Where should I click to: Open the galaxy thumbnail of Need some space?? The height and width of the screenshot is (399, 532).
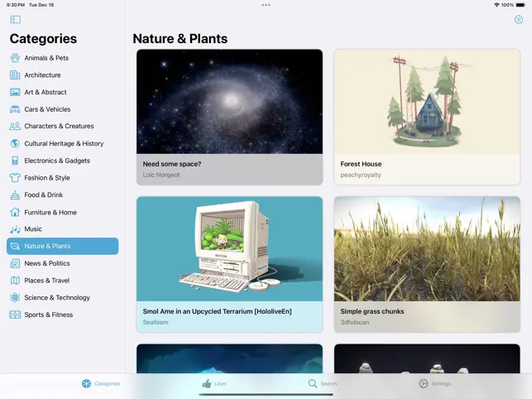(229, 102)
